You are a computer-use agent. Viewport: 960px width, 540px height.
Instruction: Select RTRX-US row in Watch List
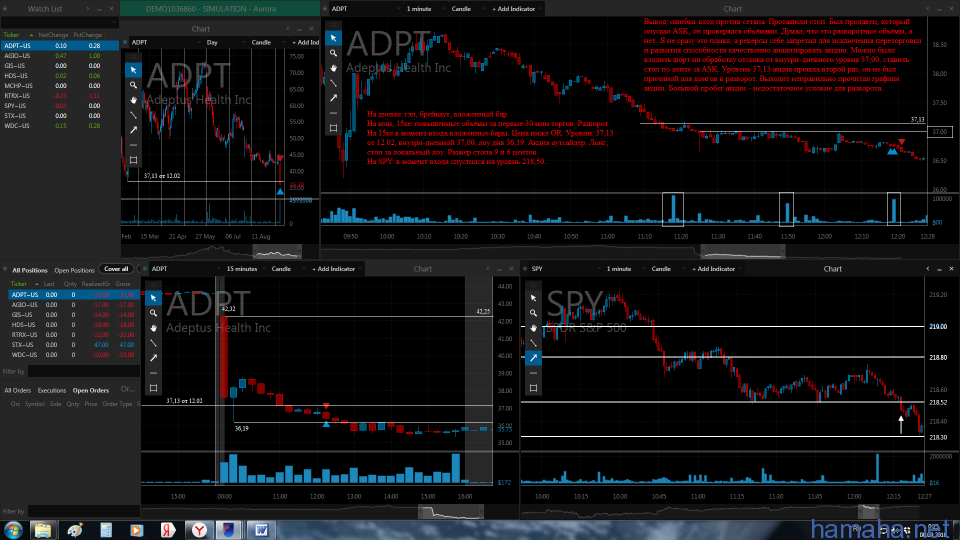(59, 96)
